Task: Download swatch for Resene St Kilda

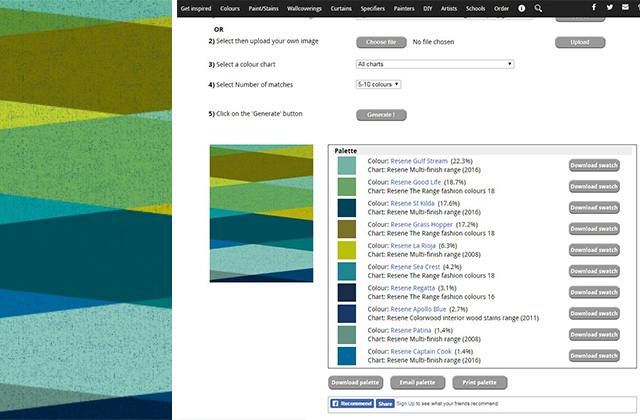Action: [594, 208]
